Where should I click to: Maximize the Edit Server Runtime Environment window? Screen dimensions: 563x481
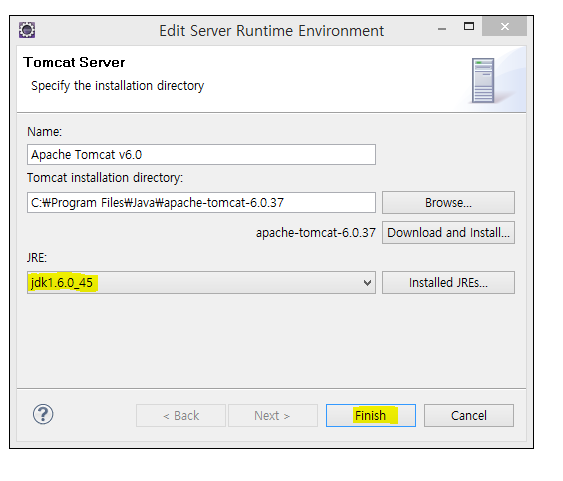[x=469, y=27]
